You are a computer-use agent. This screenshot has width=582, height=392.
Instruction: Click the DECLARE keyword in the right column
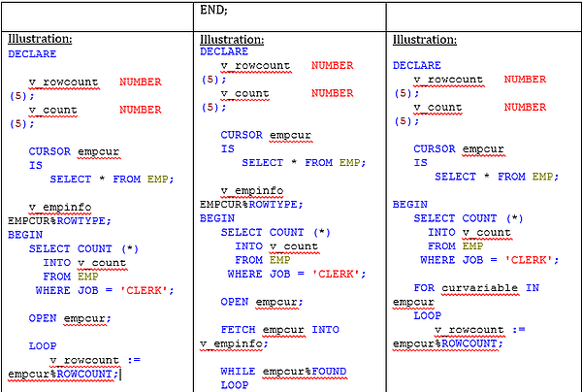(417, 65)
